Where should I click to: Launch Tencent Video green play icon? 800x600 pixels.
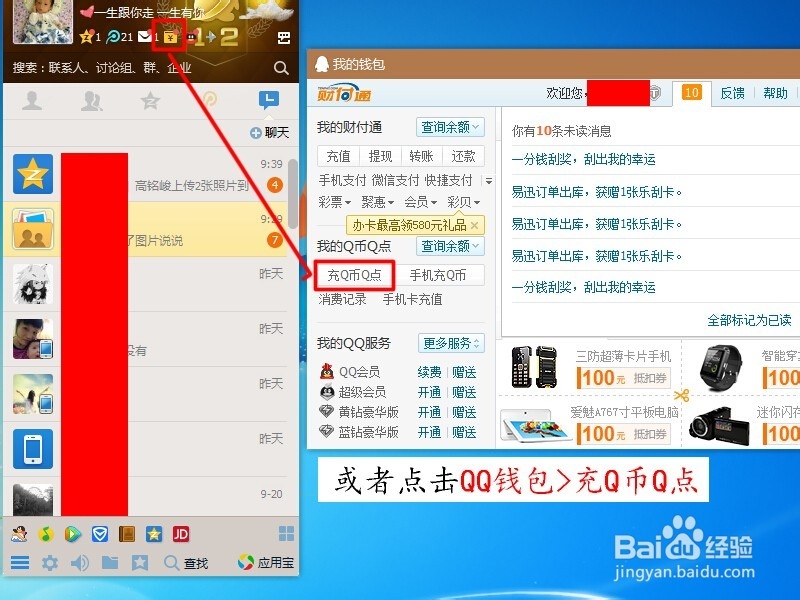click(x=73, y=533)
